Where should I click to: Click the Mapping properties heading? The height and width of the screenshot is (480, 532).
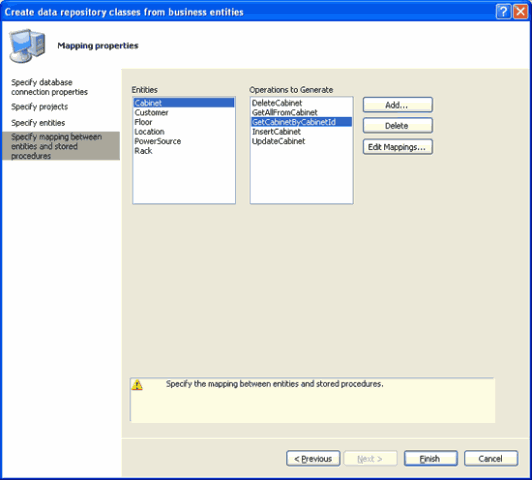pyautogui.click(x=98, y=46)
